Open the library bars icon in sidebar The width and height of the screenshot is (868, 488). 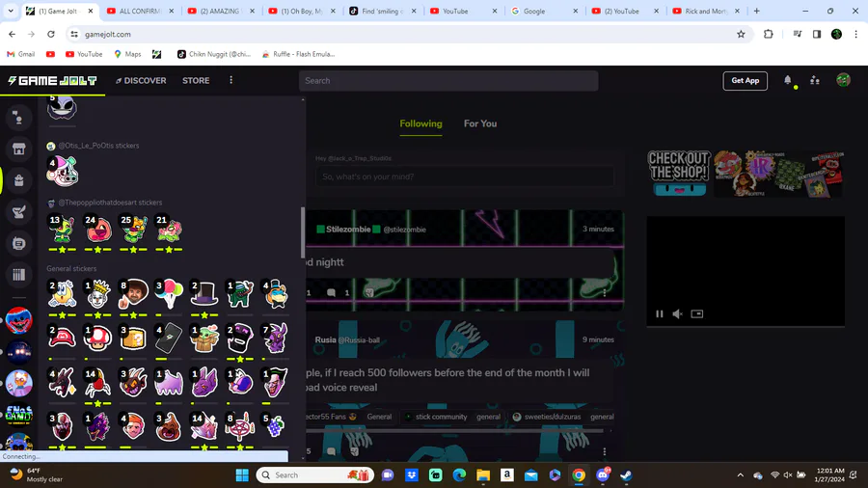19,275
